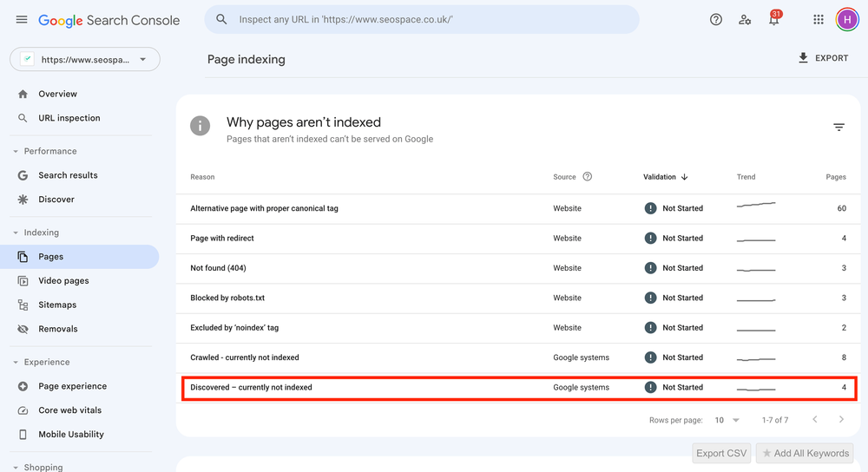The image size is (868, 472).
Task: Collapse the Performance sidebar section
Action: 16,151
